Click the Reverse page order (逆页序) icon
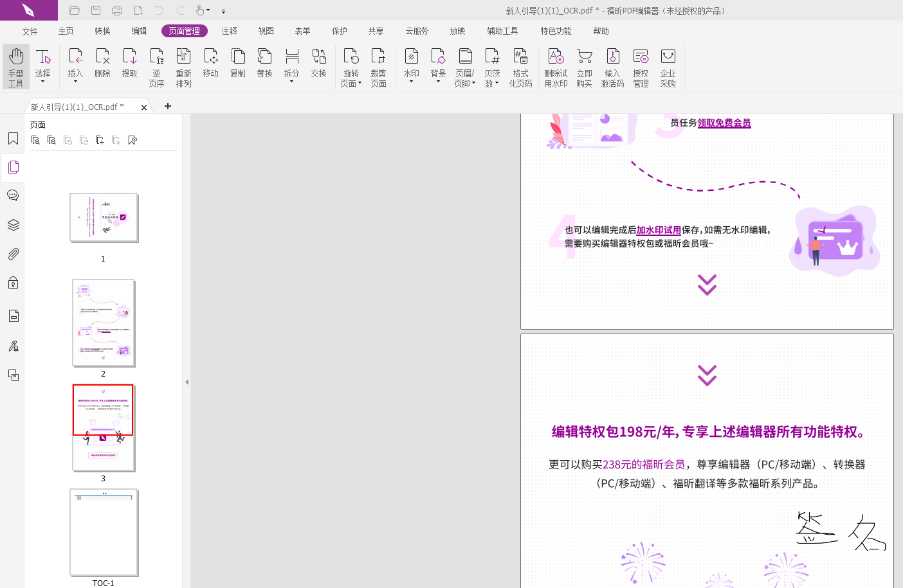Viewport: 903px width, 588px height. (x=156, y=66)
